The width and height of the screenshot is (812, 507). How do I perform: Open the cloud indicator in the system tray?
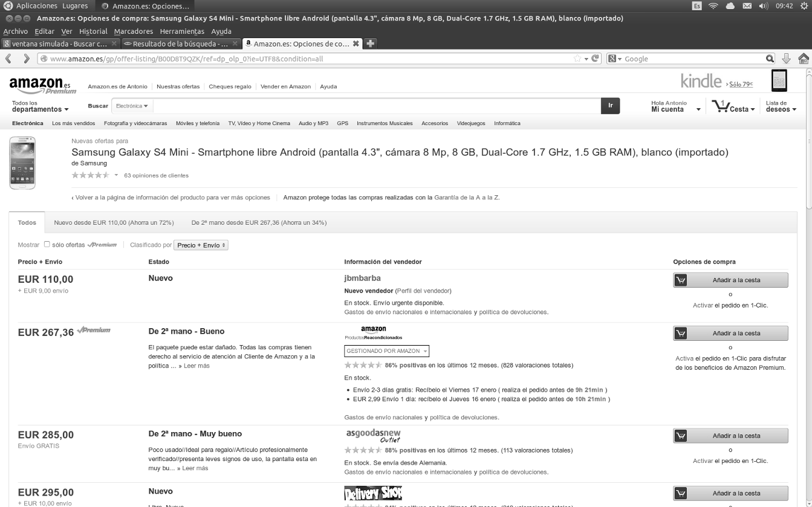[730, 6]
